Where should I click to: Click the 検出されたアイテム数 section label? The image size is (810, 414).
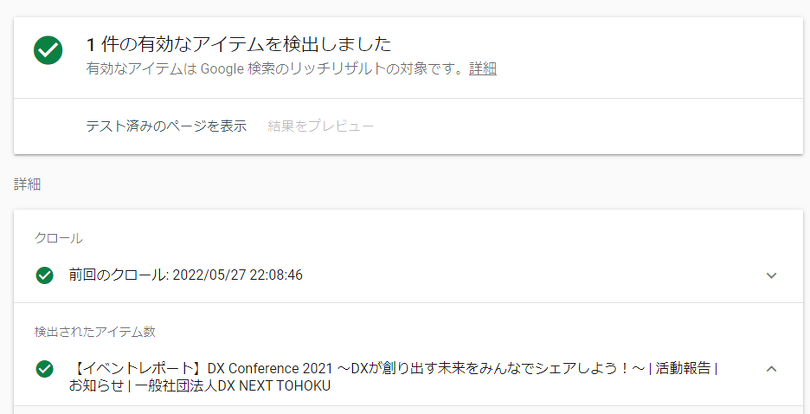(94, 332)
